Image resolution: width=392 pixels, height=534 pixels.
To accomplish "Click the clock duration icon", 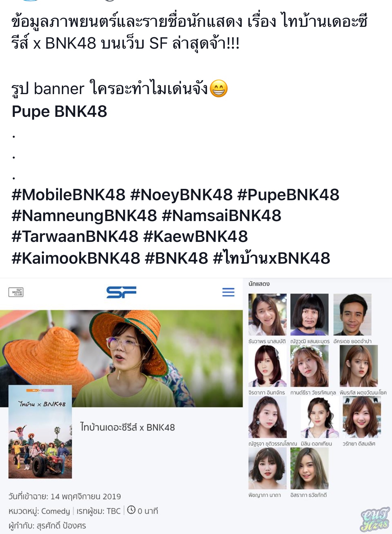I will point(131,510).
